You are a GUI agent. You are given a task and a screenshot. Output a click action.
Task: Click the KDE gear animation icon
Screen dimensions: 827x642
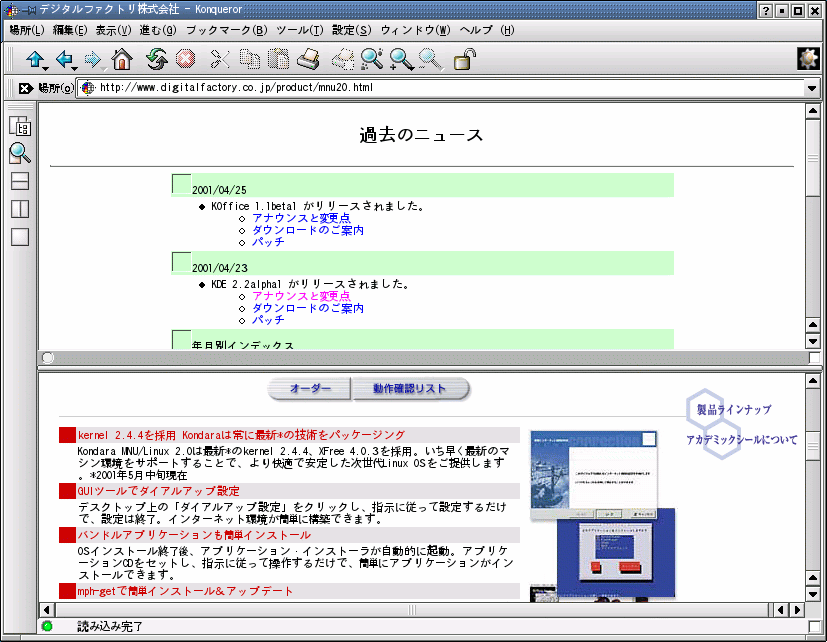coord(808,59)
